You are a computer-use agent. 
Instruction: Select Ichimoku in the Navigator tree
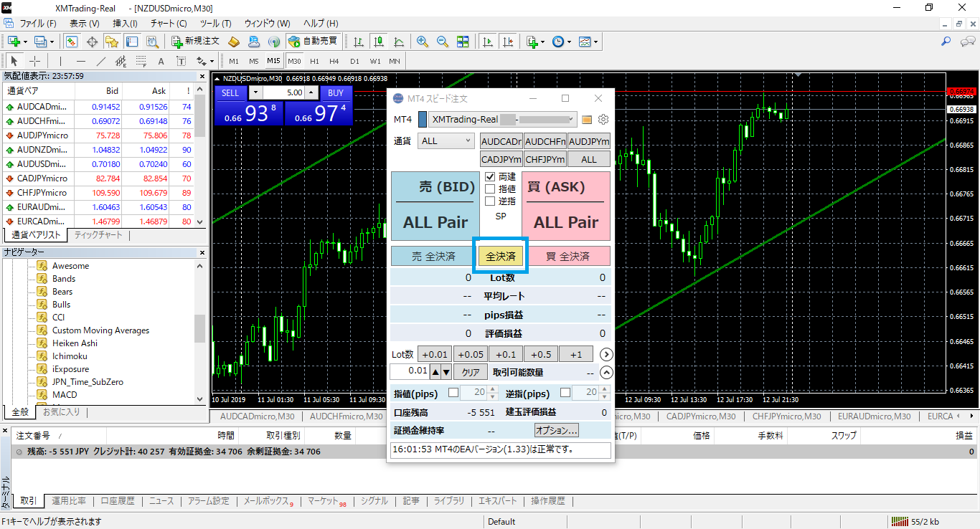[x=70, y=356]
